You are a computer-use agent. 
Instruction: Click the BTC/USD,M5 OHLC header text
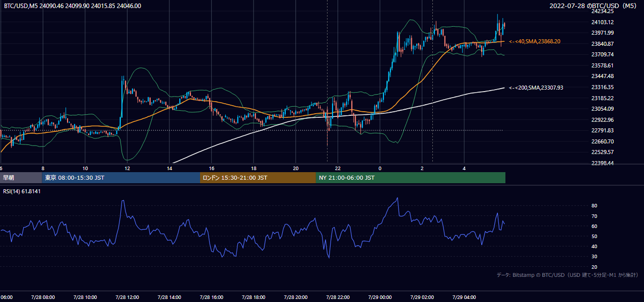tap(73, 6)
